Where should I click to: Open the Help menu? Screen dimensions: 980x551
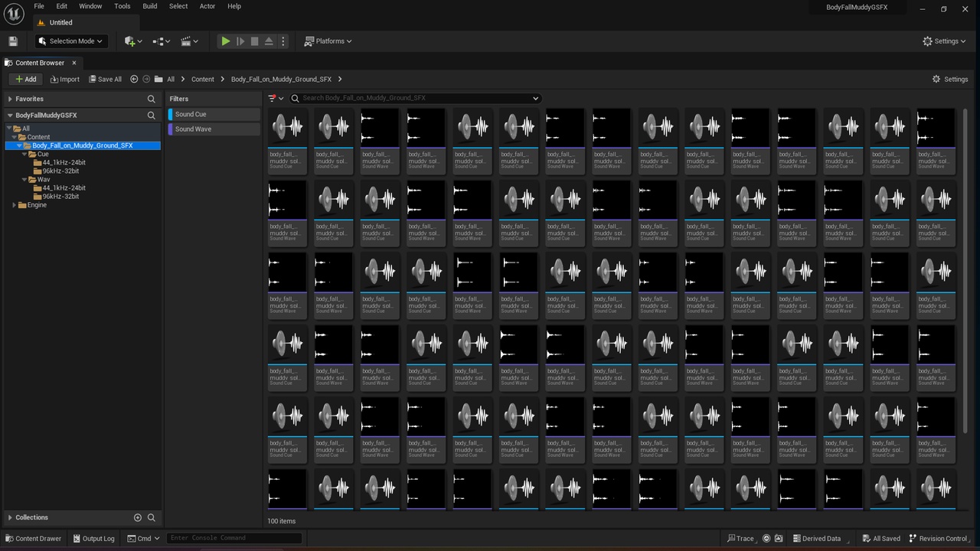pos(234,6)
